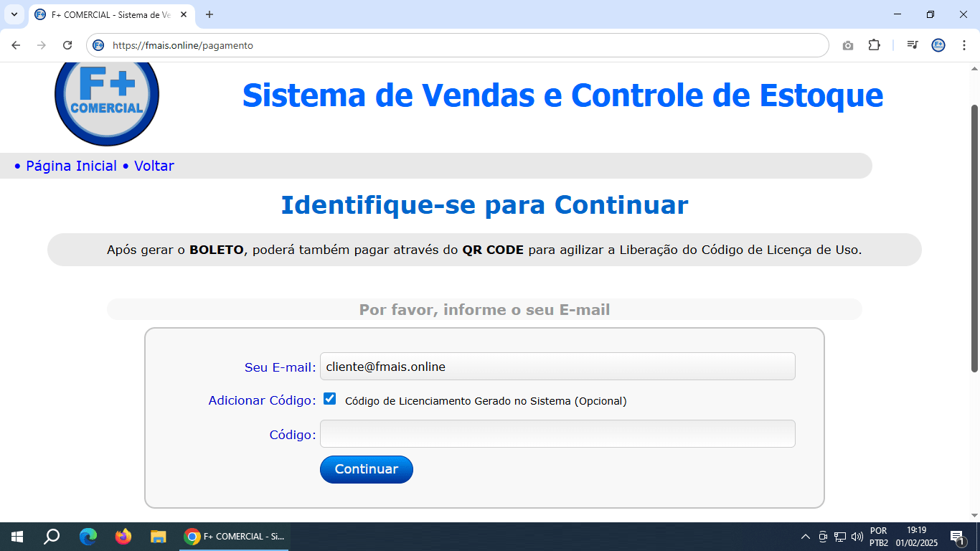The height and width of the screenshot is (551, 980).
Task: Click the notifications icon showing 1 alert
Action: click(x=955, y=536)
